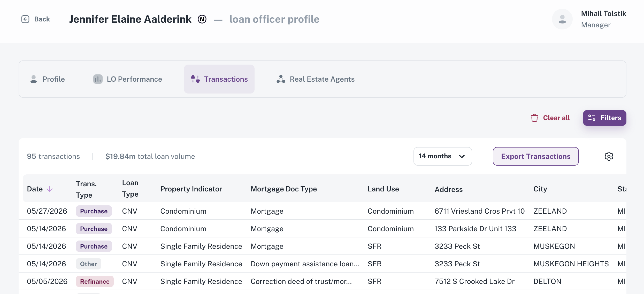Export Transactions to a file
This screenshot has height=294, width=644.
[x=536, y=156]
